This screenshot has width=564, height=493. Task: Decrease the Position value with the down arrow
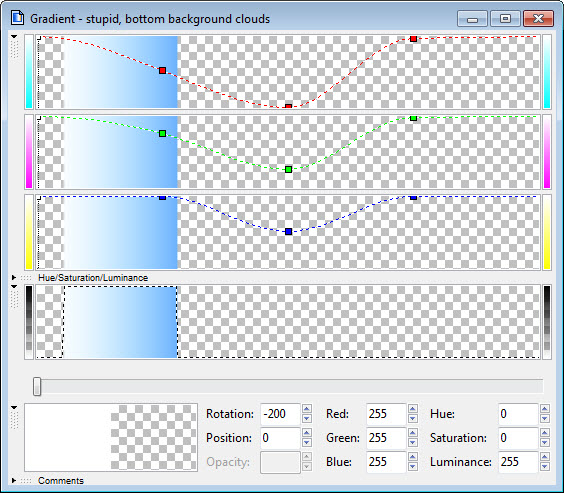click(306, 443)
